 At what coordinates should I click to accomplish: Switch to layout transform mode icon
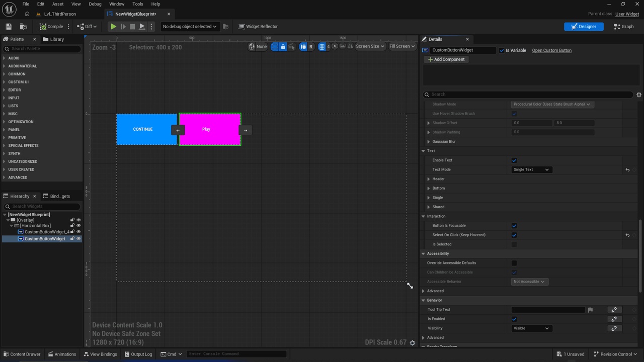click(x=303, y=46)
